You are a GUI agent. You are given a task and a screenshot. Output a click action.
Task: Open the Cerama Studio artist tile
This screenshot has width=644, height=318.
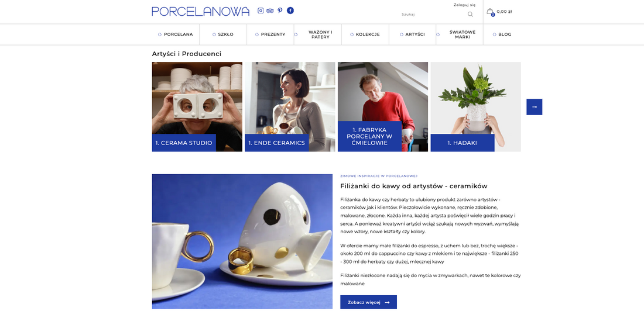click(197, 107)
